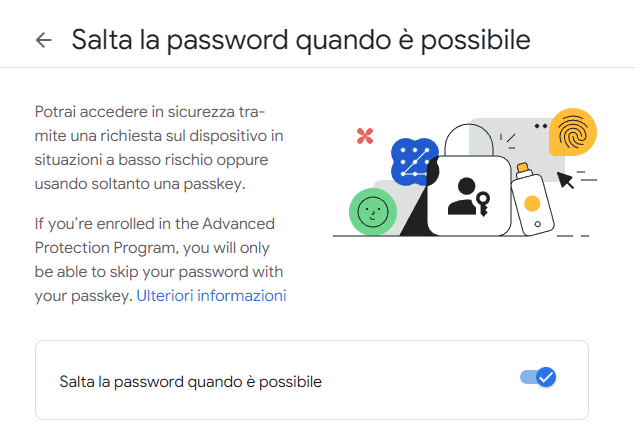This screenshot has height=443, width=635.
Task: Click the black cursor arrow in illustration
Action: (x=565, y=180)
